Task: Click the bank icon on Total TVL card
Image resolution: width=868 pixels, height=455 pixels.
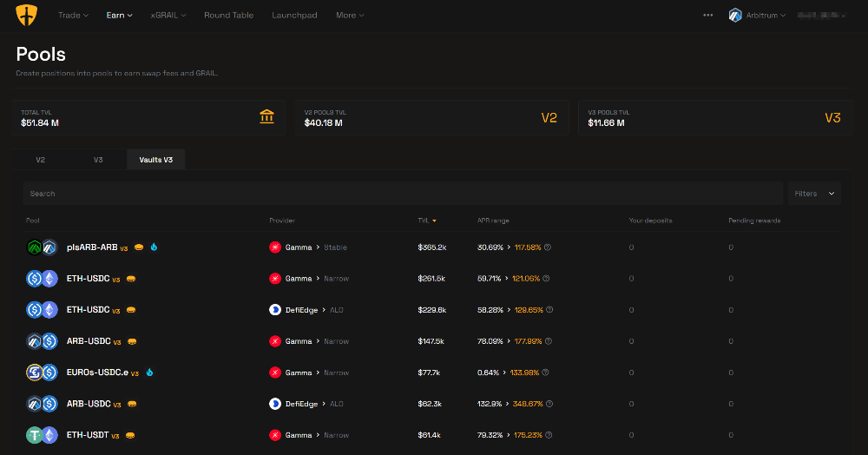Action: [x=266, y=117]
